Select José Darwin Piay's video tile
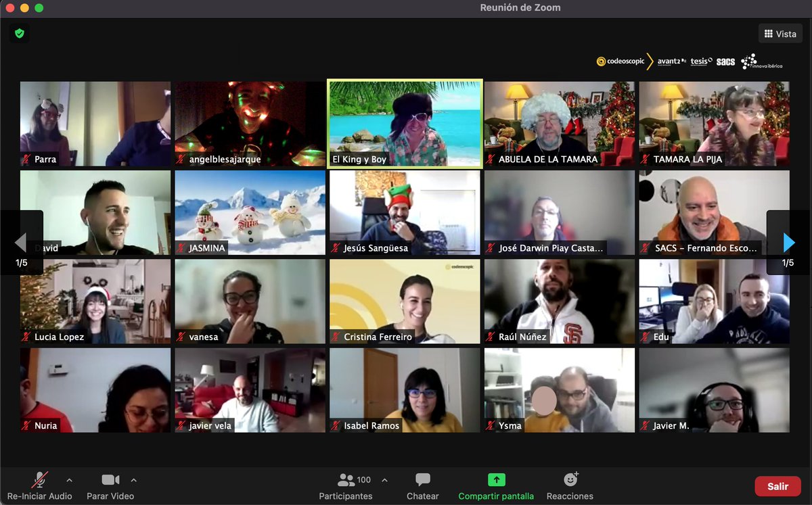The height and width of the screenshot is (505, 812). (x=560, y=213)
